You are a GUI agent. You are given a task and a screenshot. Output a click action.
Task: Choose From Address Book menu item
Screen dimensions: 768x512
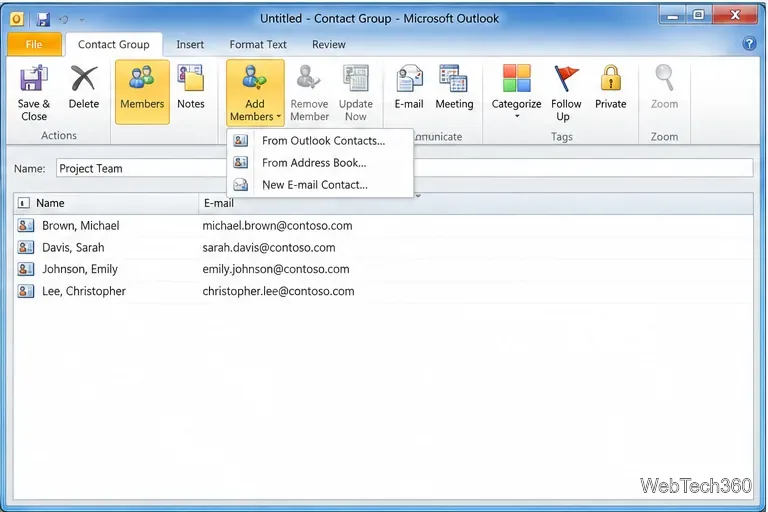(x=320, y=163)
